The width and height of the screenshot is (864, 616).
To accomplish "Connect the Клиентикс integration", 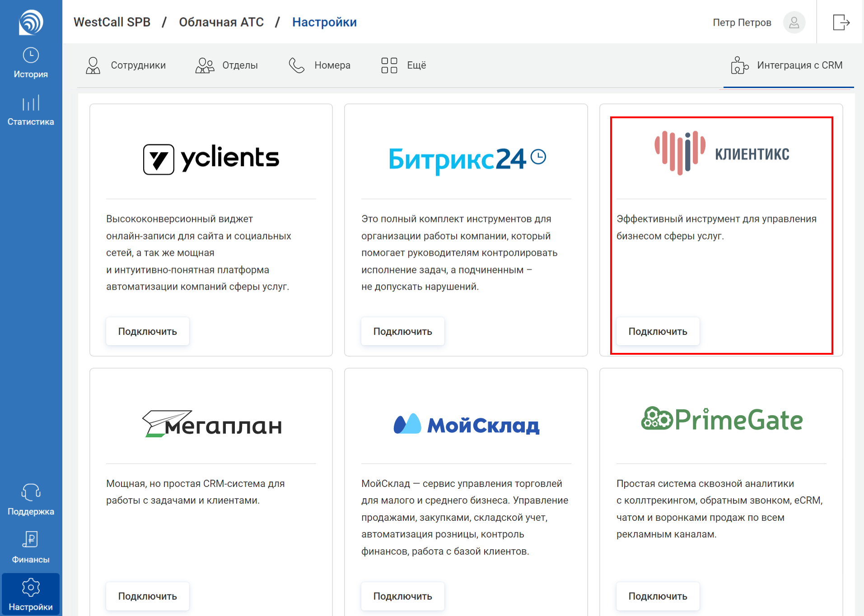I will pyautogui.click(x=658, y=332).
